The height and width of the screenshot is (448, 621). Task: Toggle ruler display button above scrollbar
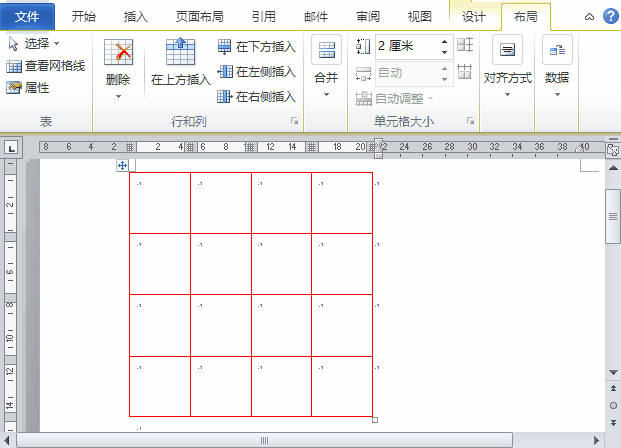click(612, 150)
